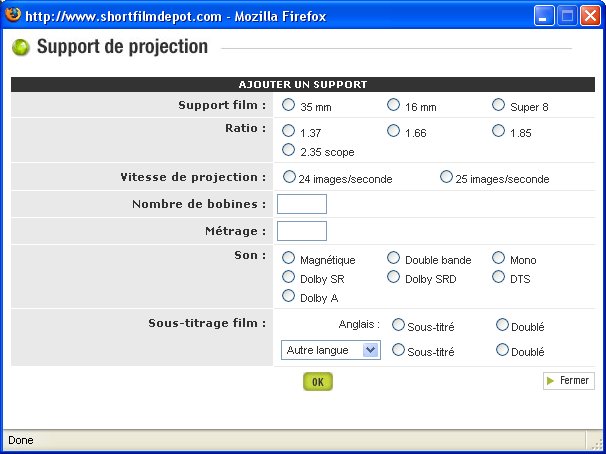Choose the Magnétique sound option
The height and width of the screenshot is (454, 606).
pos(289,258)
